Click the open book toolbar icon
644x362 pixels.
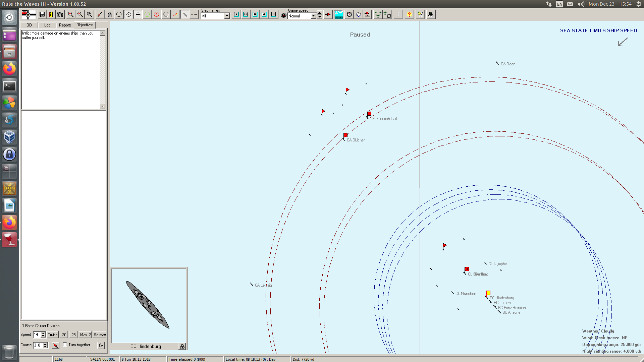(359, 14)
